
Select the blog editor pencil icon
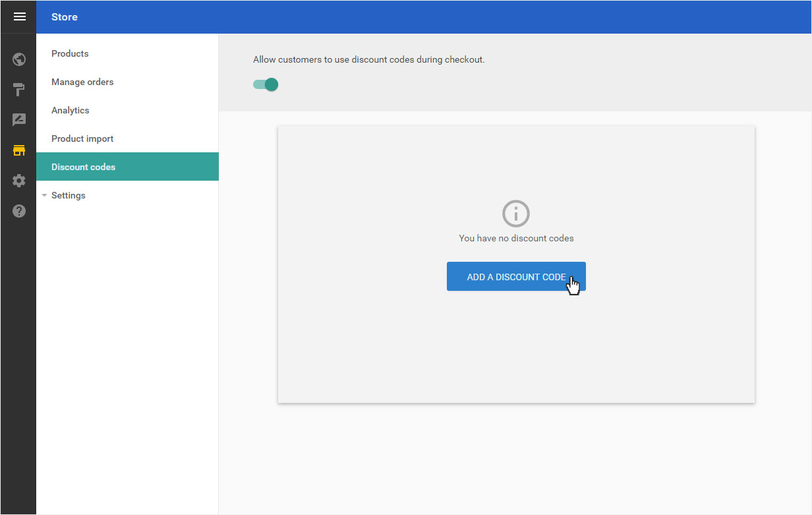click(x=19, y=120)
